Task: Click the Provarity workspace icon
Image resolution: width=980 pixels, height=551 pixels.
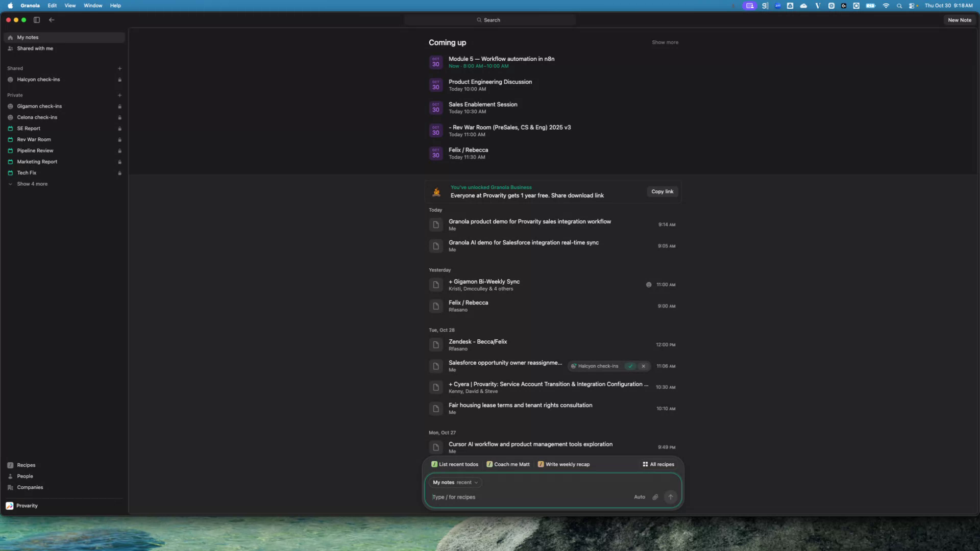Action: (x=9, y=506)
